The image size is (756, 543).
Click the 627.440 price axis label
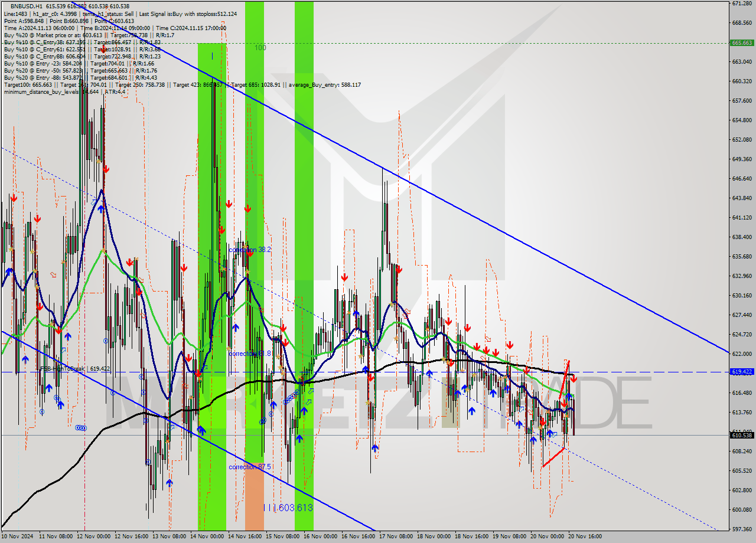click(x=742, y=315)
